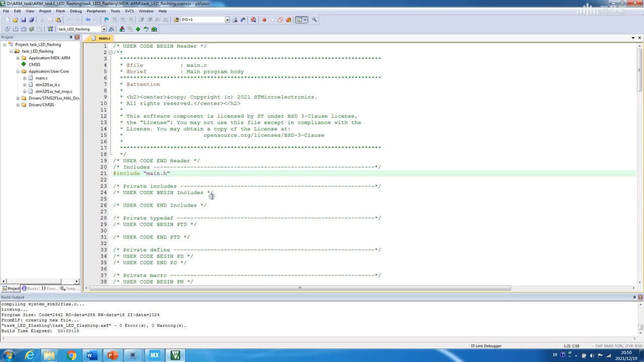Screen dimensions: 644x362
Task: Expand the Application/MDK-ARM folder
Action: tap(18, 58)
